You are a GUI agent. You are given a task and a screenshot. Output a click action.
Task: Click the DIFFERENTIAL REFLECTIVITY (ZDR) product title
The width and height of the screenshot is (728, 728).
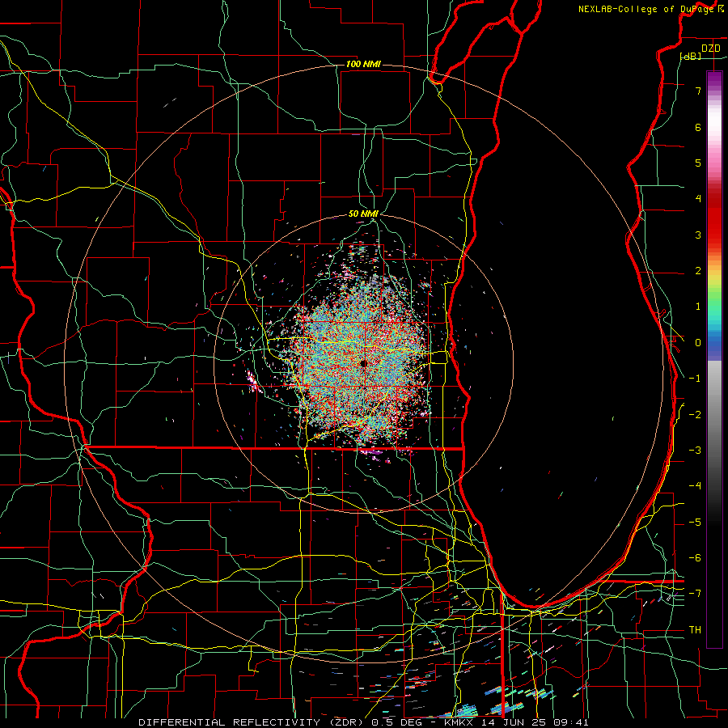252,722
